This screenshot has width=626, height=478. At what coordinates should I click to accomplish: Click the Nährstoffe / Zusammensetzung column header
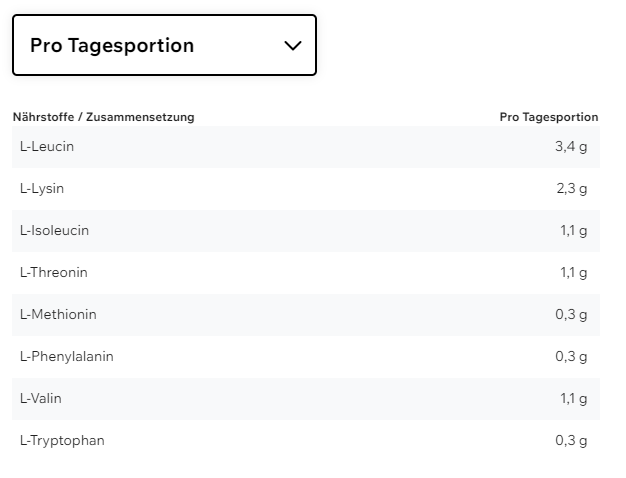tap(103, 117)
